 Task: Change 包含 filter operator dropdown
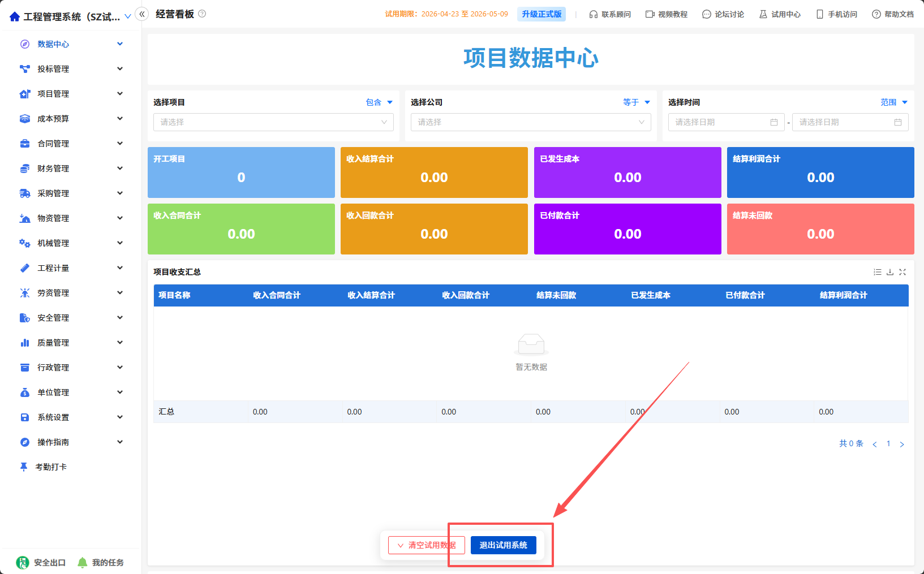pos(379,102)
